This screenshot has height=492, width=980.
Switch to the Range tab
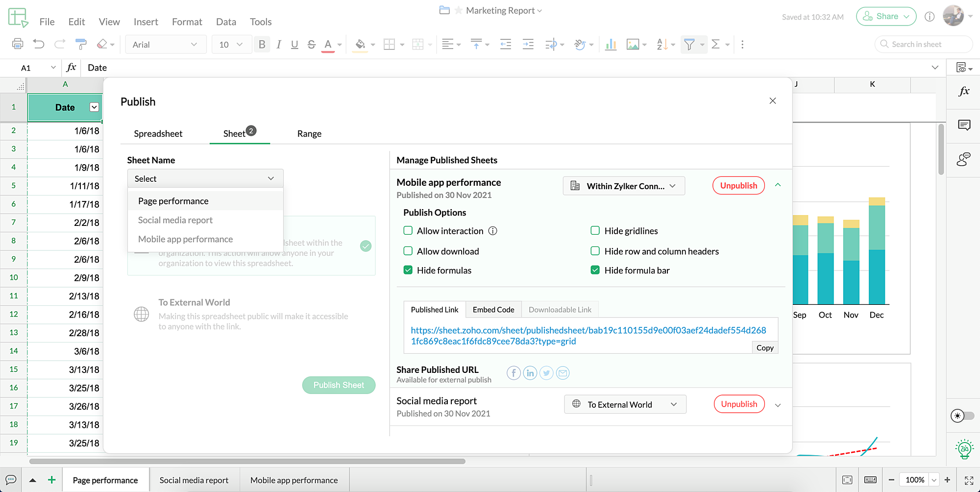309,134
